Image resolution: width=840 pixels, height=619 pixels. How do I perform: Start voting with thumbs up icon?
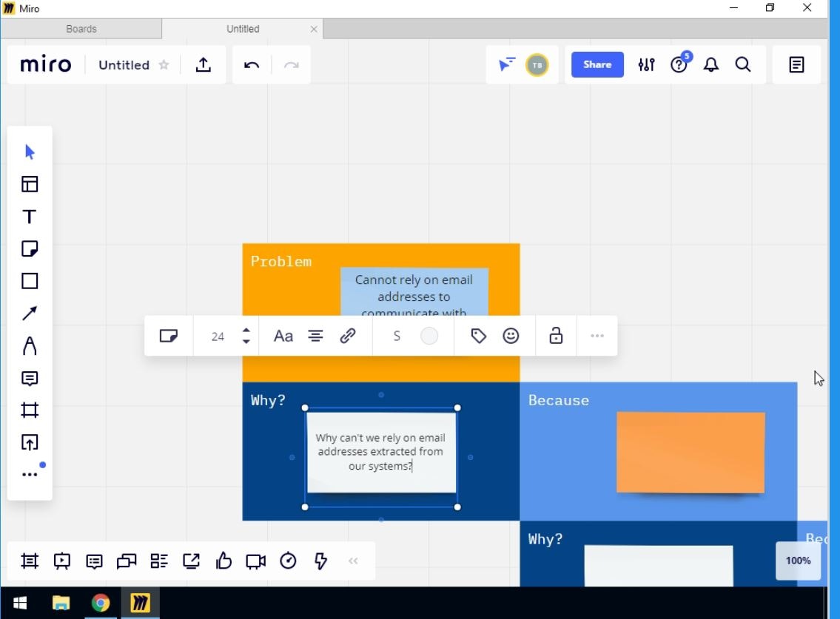pyautogui.click(x=224, y=561)
